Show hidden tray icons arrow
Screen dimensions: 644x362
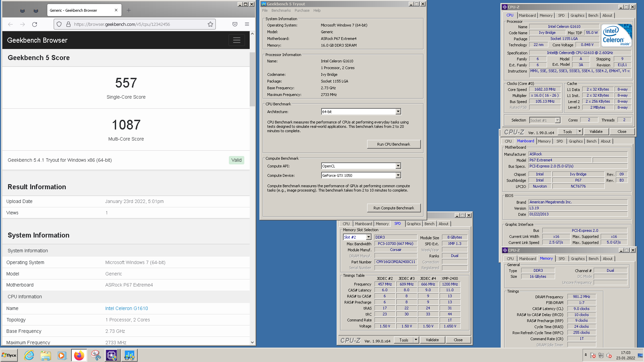coord(586,355)
